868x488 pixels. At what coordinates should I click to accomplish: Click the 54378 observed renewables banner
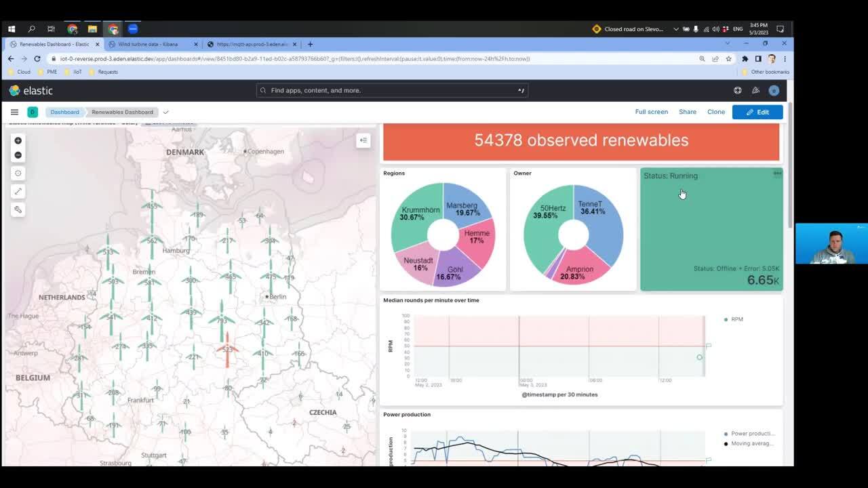(581, 141)
